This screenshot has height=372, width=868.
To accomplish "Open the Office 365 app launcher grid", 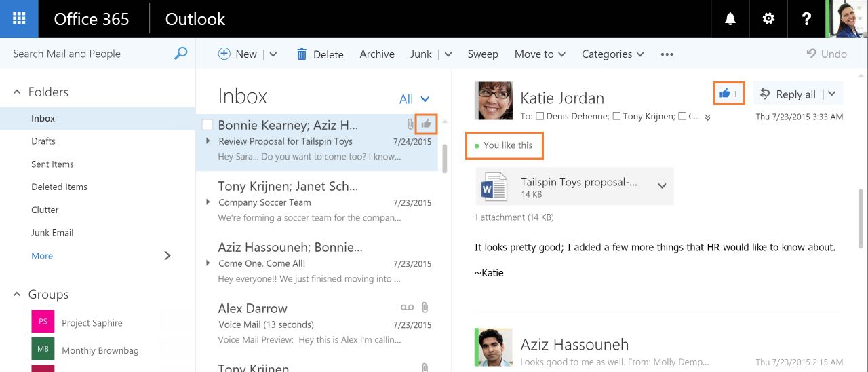I will coord(19,19).
